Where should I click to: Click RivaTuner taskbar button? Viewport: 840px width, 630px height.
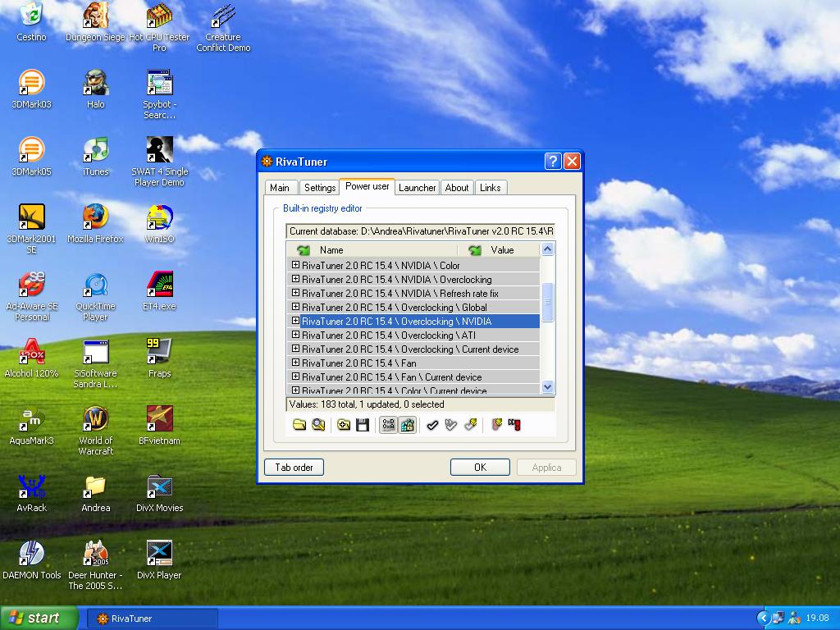152,619
